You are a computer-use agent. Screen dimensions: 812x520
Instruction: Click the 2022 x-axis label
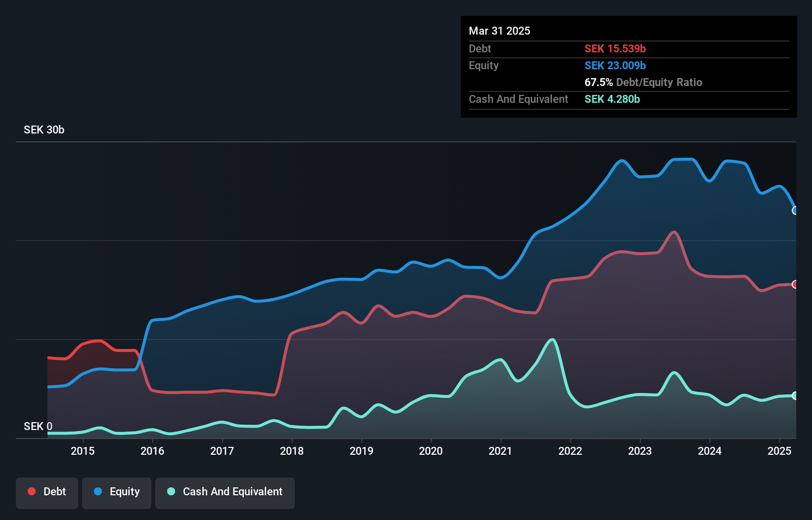pos(570,451)
